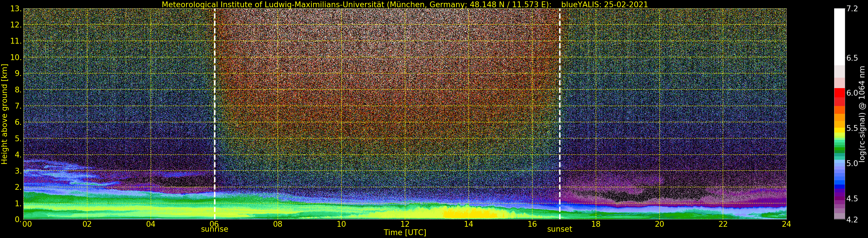Image resolution: width=868 pixels, height=238 pixels.
Task: Select the '4.5' colorbar value
Action: [852, 199]
